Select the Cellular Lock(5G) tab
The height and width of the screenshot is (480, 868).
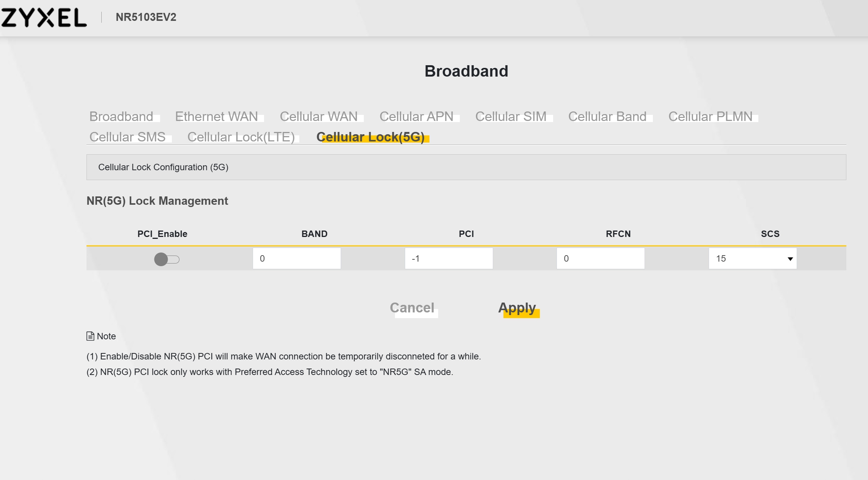[x=371, y=137]
